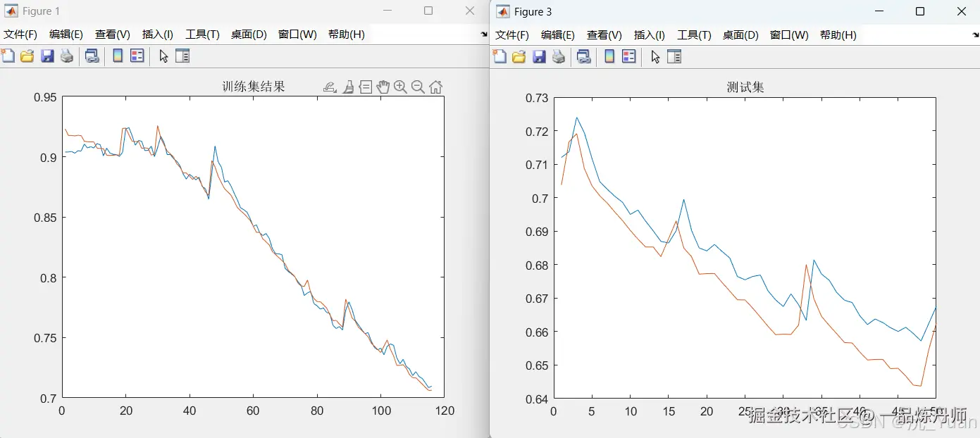Open 插入(I) menu in Figure 1
This screenshot has width=980, height=438.
click(158, 35)
